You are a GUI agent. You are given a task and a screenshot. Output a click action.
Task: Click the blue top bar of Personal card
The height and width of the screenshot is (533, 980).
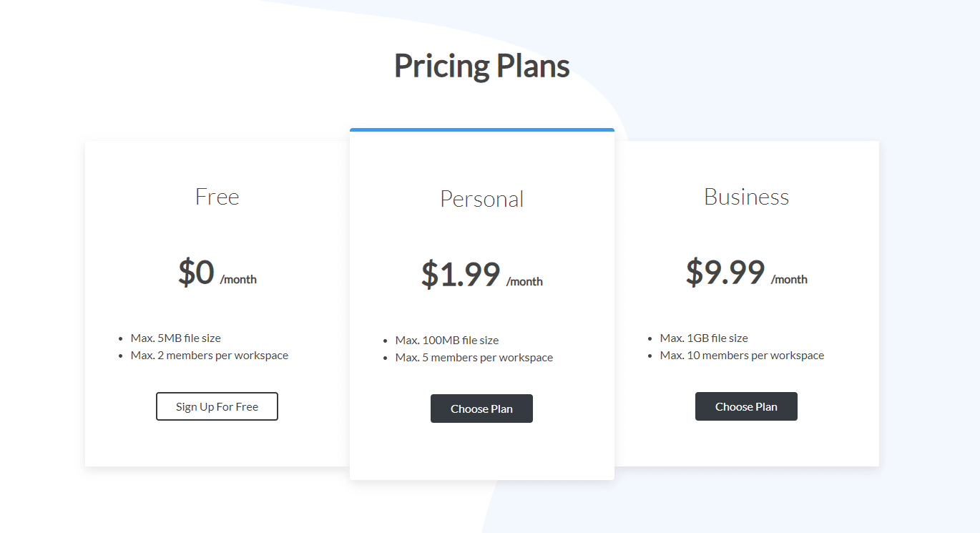(482, 129)
